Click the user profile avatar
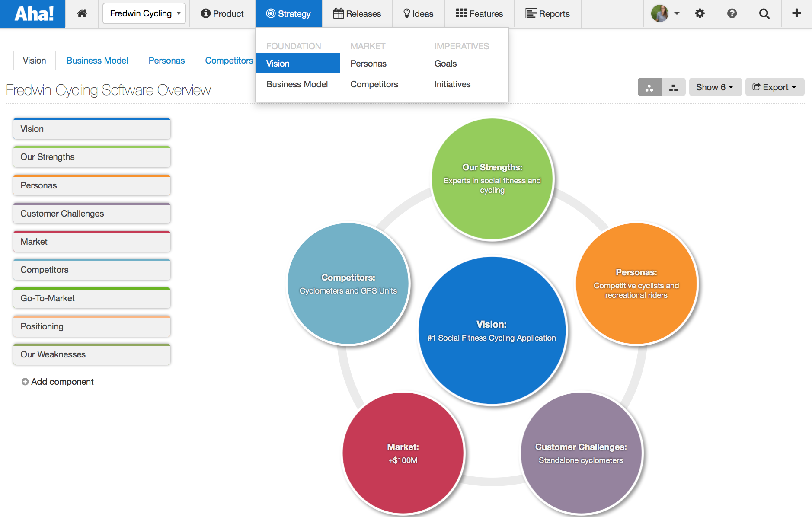The image size is (812, 517). [x=659, y=13]
